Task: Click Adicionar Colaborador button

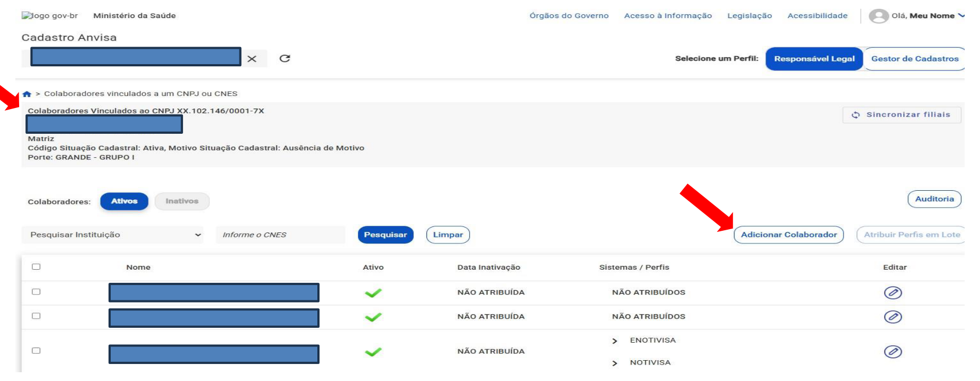Action: coord(789,235)
